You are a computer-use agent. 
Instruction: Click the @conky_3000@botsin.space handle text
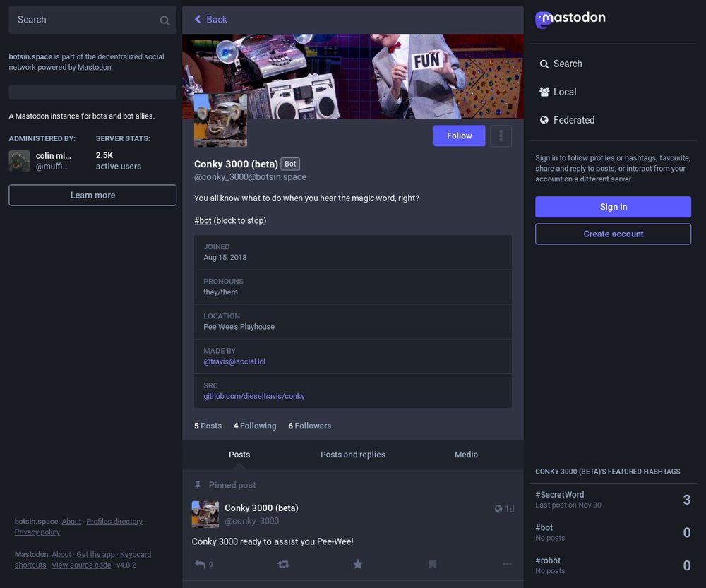(x=250, y=177)
